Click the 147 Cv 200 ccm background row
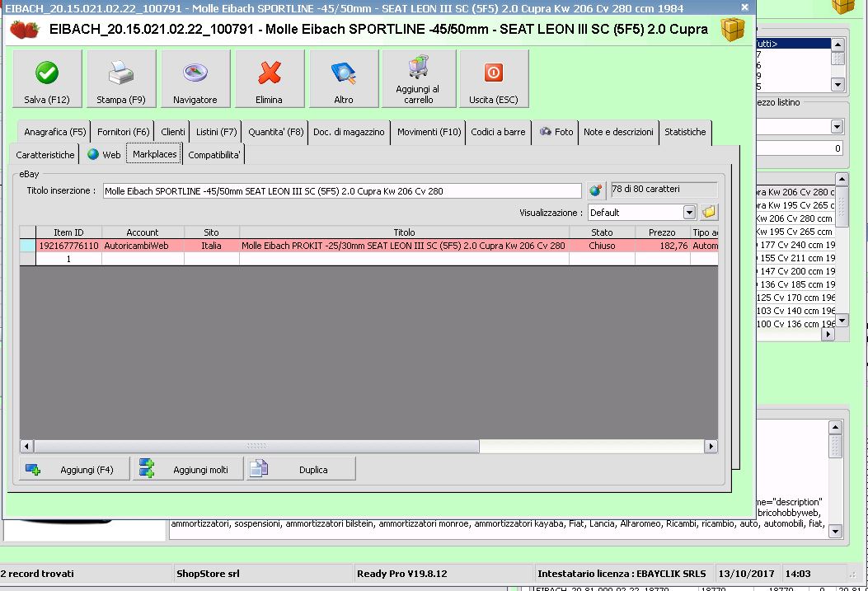 (x=795, y=271)
